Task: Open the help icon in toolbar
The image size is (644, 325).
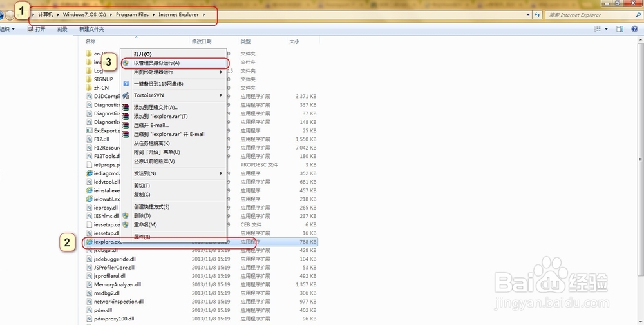Action: point(634,29)
